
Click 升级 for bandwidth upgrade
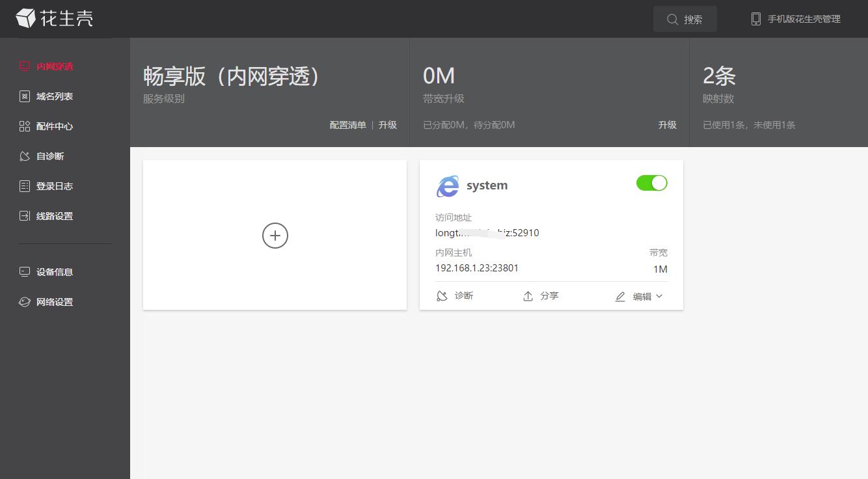coord(668,124)
